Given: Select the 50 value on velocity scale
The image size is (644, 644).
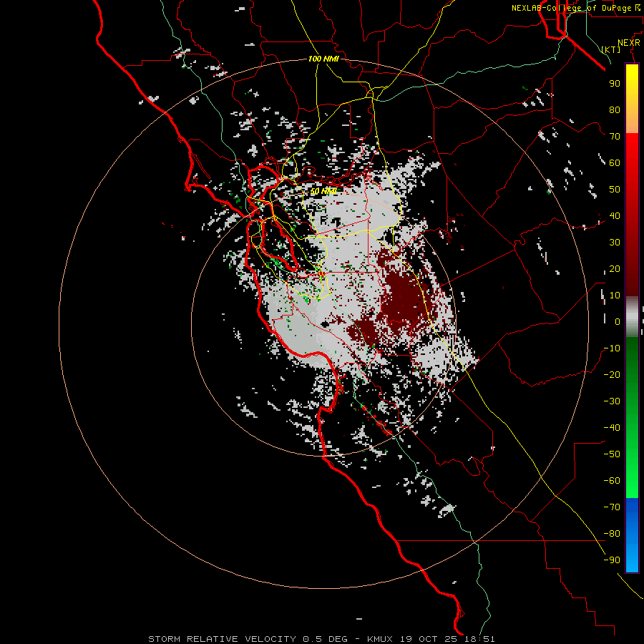Looking at the screenshot, I should tap(615, 190).
